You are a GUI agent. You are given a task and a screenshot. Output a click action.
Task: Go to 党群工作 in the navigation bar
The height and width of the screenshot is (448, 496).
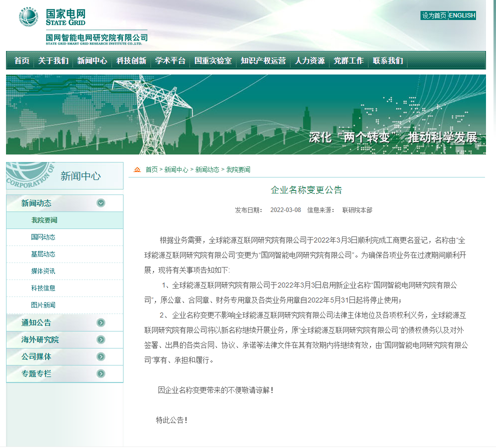[x=348, y=60]
